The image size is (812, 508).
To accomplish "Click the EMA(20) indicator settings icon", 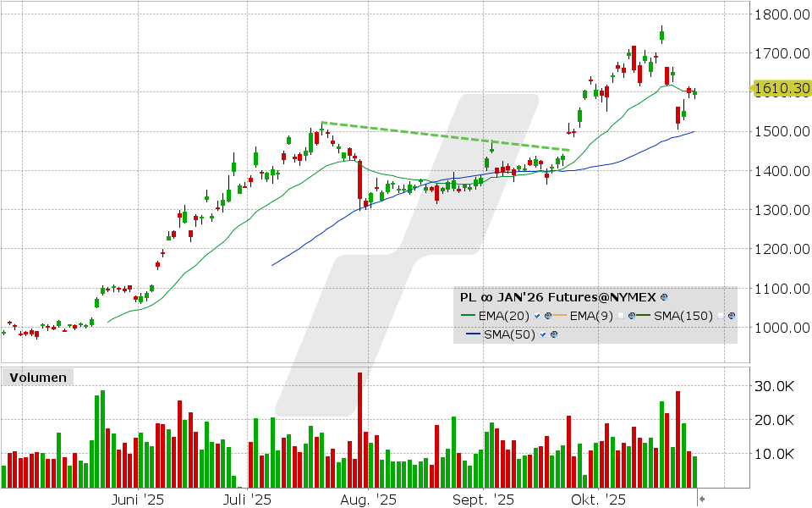I will [548, 316].
